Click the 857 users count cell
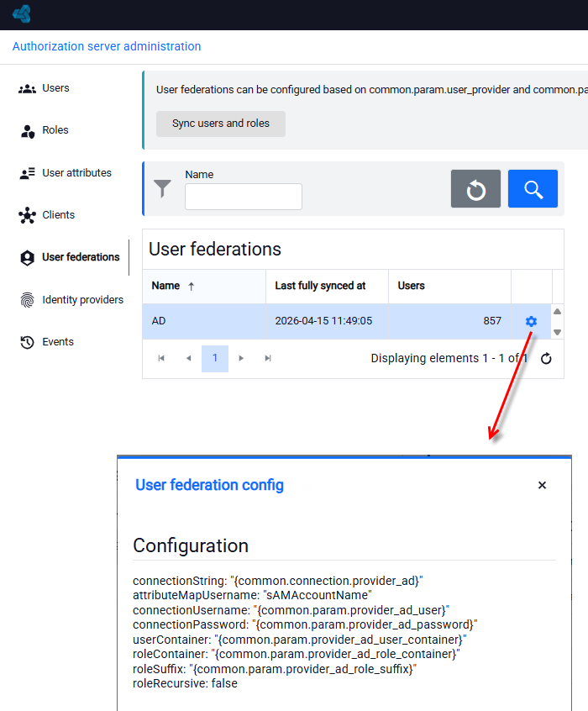 tap(449, 321)
